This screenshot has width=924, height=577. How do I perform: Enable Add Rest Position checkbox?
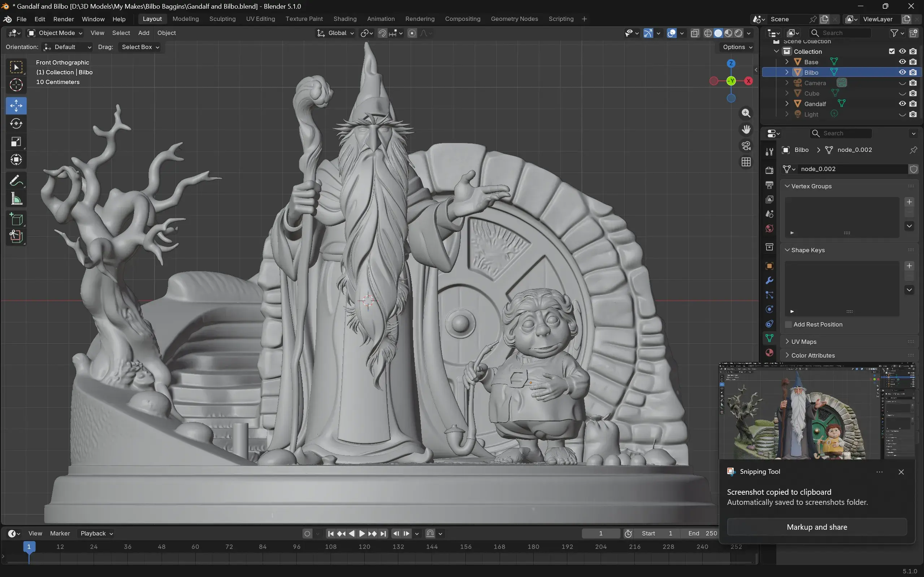point(789,324)
